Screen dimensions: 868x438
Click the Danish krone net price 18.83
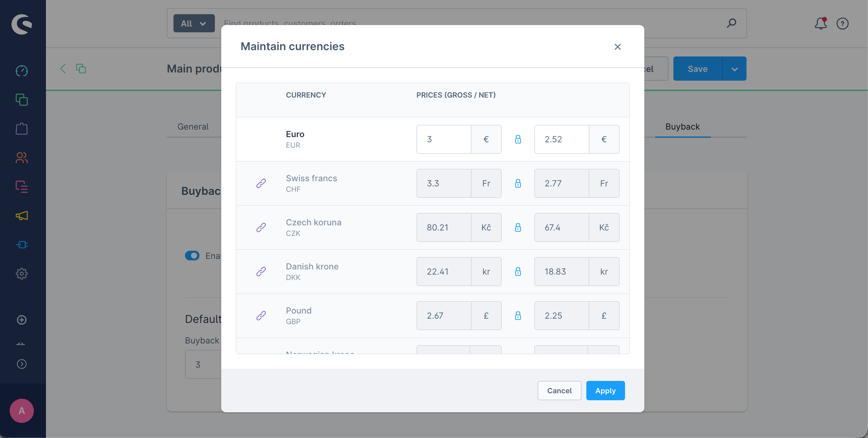click(562, 272)
